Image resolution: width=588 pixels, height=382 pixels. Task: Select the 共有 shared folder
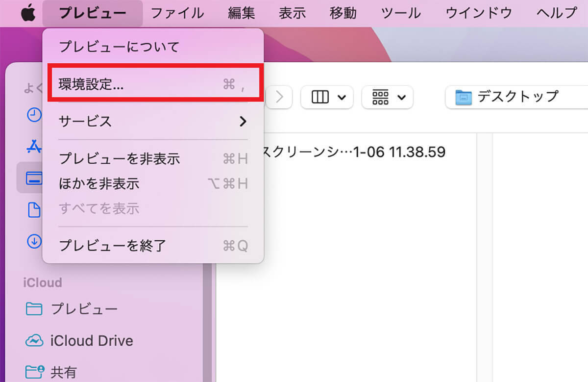pos(51,372)
